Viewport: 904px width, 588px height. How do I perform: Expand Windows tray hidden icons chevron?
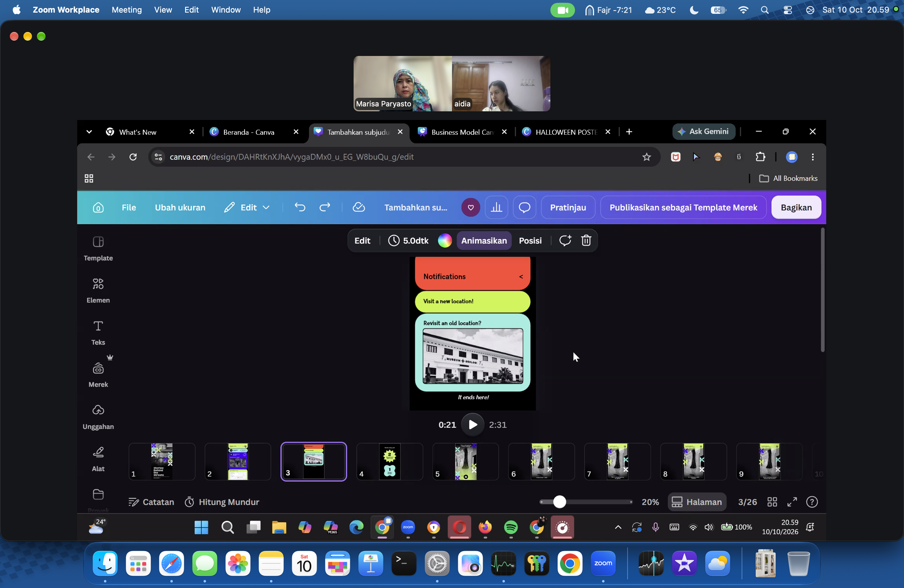(618, 527)
